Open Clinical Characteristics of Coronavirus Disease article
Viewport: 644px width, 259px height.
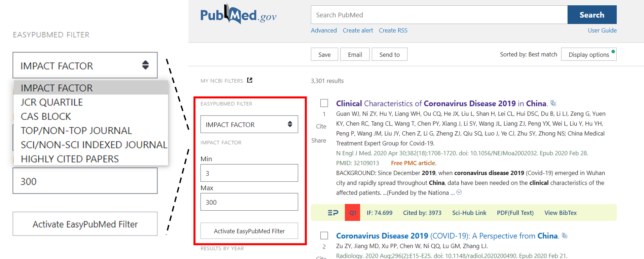[x=441, y=103]
